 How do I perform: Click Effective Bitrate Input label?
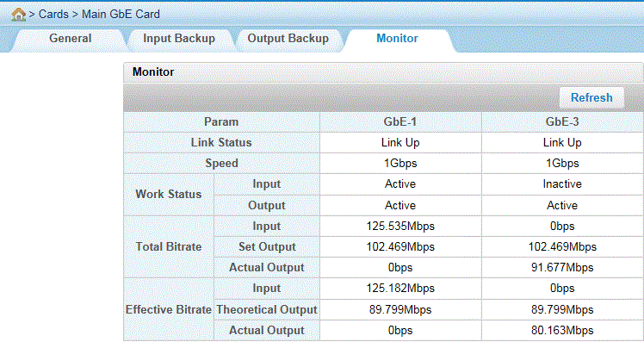[x=267, y=288]
